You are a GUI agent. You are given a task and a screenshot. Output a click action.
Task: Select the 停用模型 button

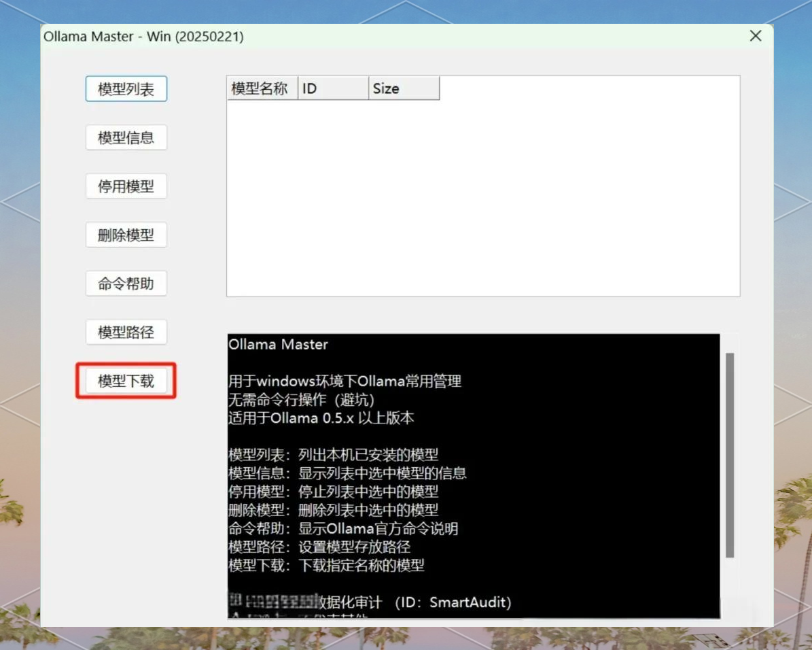pyautogui.click(x=126, y=186)
